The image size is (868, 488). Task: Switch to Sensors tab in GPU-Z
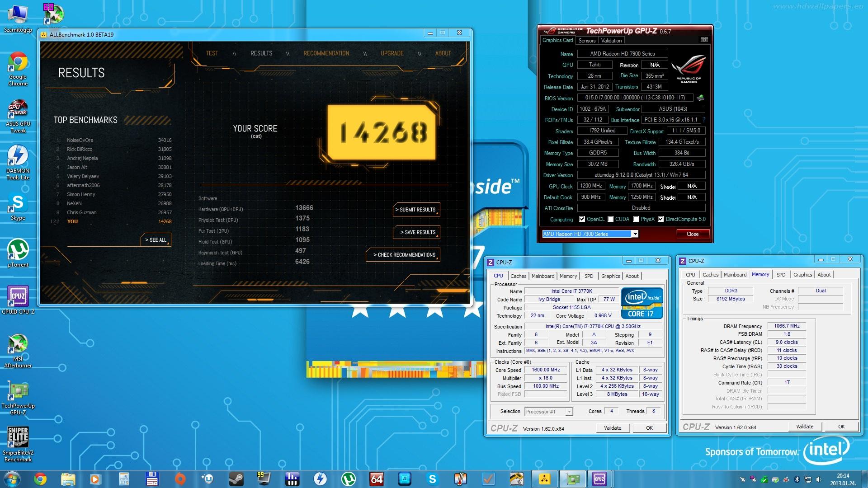pos(587,41)
